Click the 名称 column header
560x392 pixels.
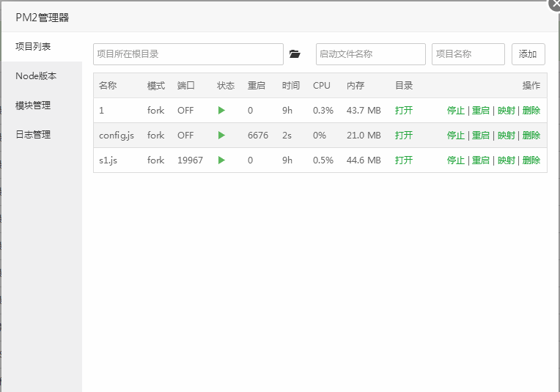click(x=108, y=85)
